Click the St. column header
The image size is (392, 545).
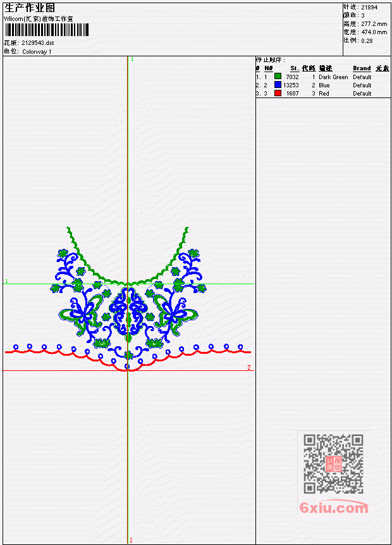(x=295, y=68)
